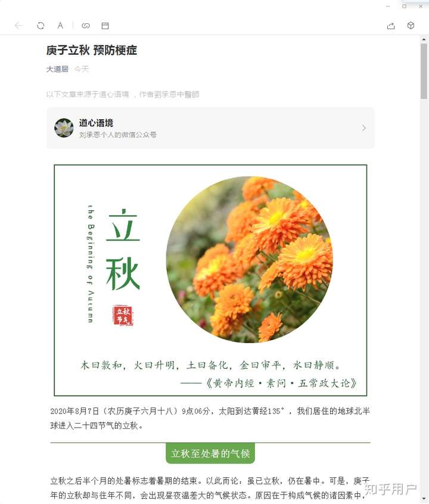Click the vertical scrollbar thumb
This screenshot has height=504, width=429.
(x=424, y=71)
